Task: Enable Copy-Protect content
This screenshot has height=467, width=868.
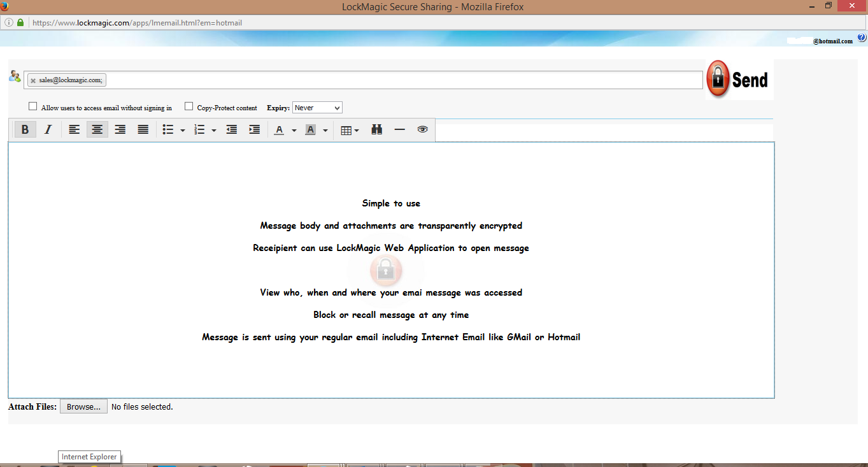Action: (189, 106)
